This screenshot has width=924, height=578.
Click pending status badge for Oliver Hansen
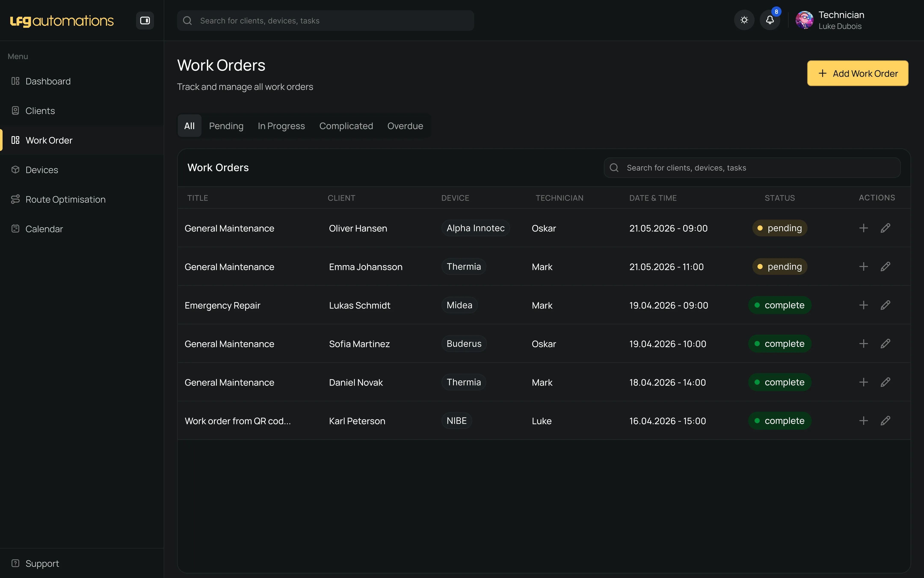780,228
